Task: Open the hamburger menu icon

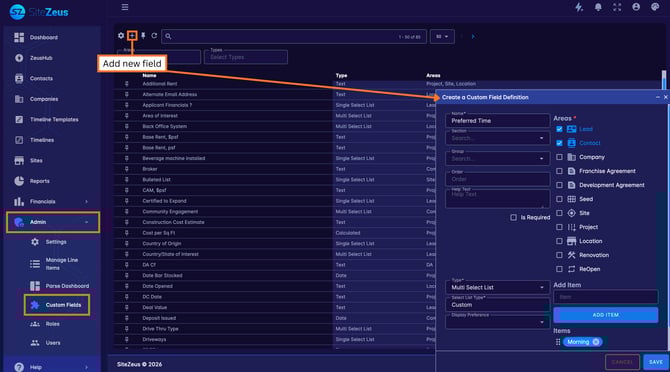Action: 125,7
